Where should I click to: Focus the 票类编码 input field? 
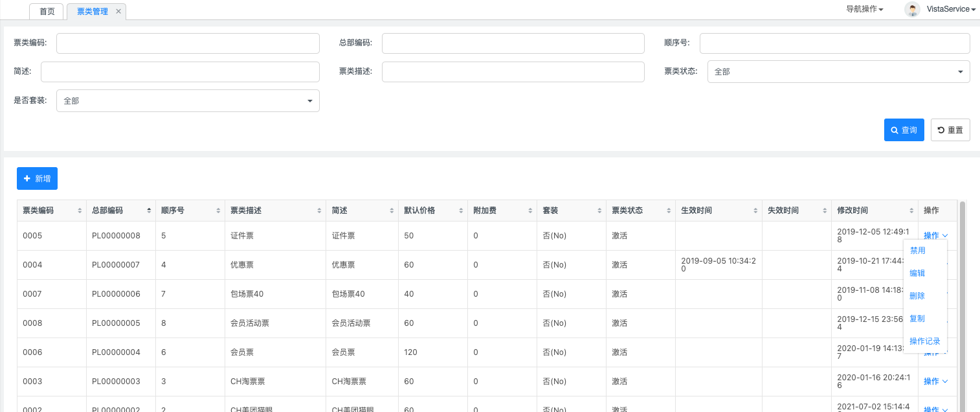click(188, 43)
